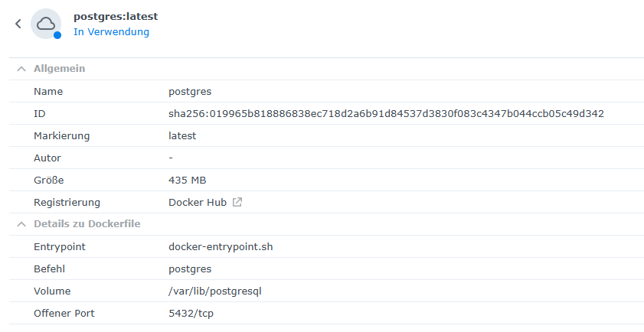Screen dimensions: 644x332
Task: Click the postgres:latest title
Action: pos(116,16)
